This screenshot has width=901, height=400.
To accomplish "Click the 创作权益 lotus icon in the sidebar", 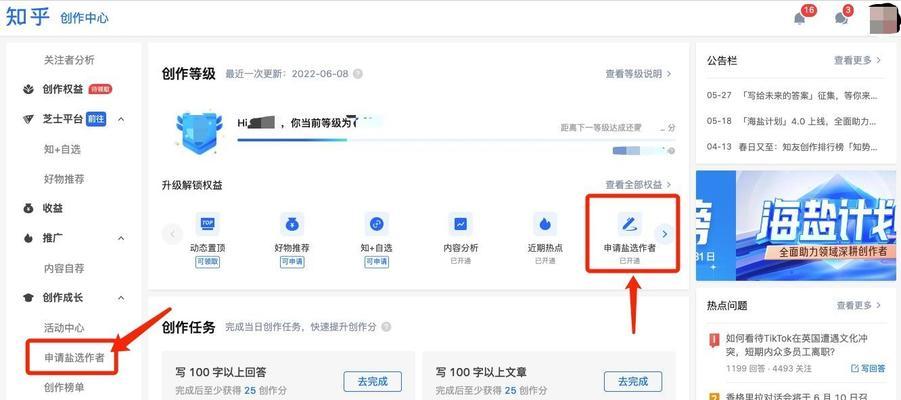I will [x=28, y=90].
